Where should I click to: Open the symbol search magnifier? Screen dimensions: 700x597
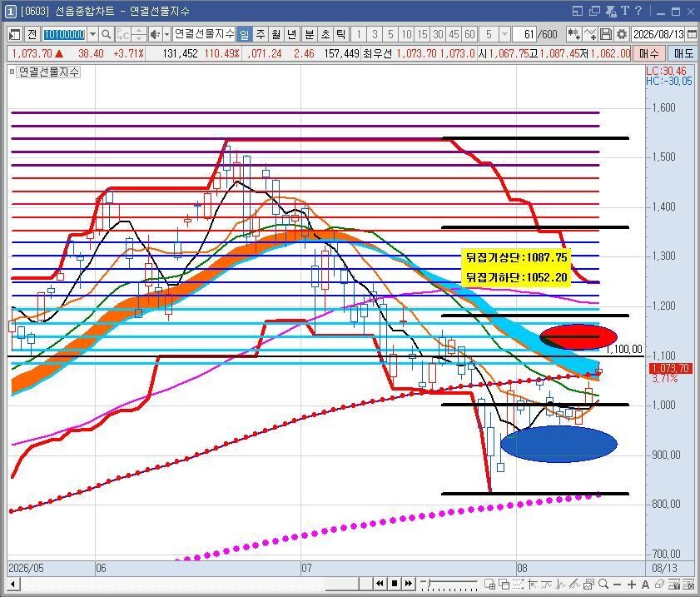coord(107,34)
